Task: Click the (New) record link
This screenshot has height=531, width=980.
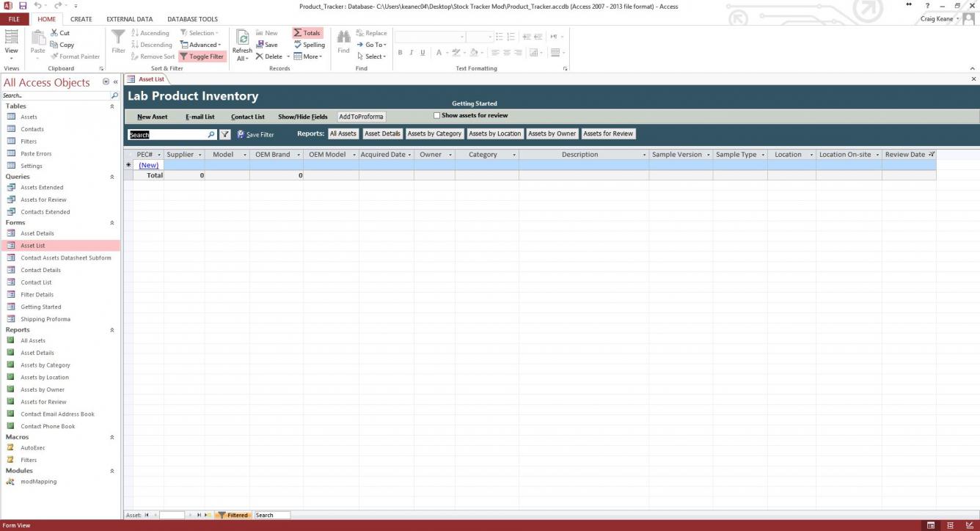Action: (148, 165)
